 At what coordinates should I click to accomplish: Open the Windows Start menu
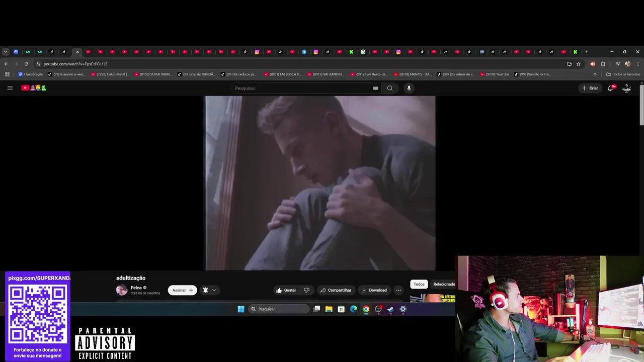(x=241, y=309)
